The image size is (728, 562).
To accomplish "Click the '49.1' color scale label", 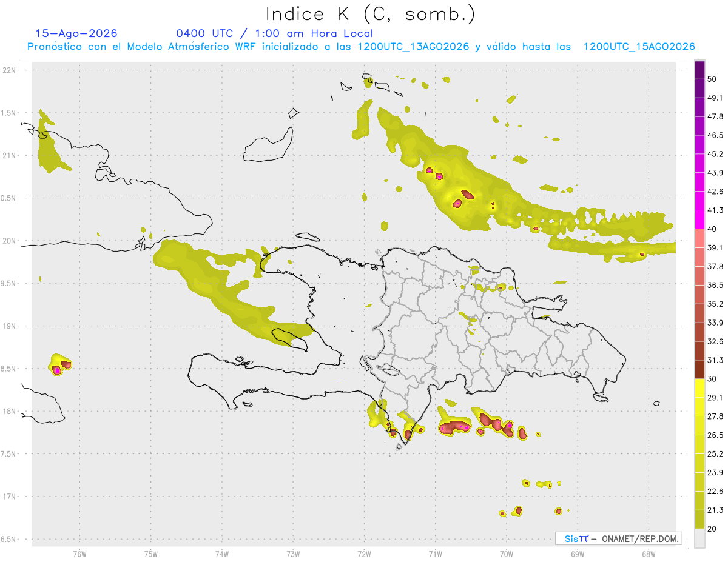I will click(715, 98).
